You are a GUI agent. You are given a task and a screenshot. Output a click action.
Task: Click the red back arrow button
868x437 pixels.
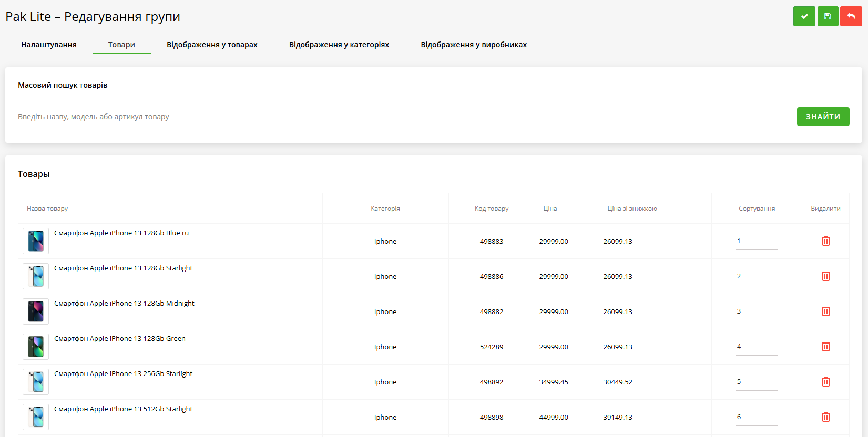851,16
